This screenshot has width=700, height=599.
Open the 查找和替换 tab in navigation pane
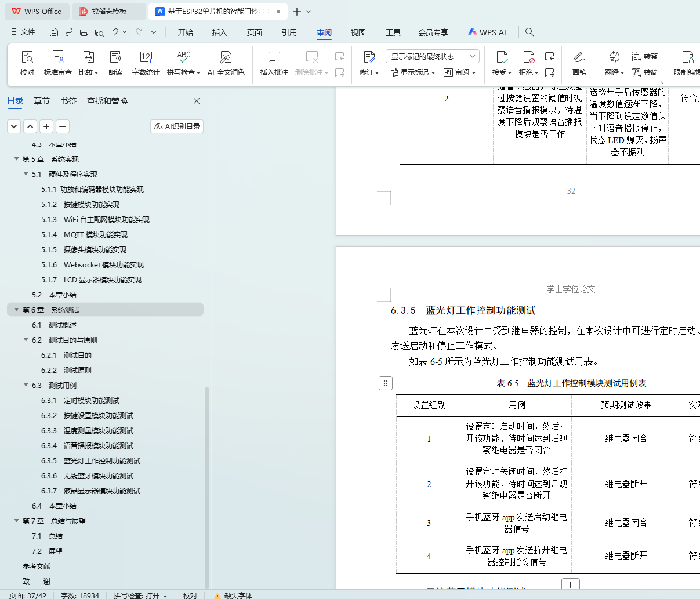coord(107,101)
